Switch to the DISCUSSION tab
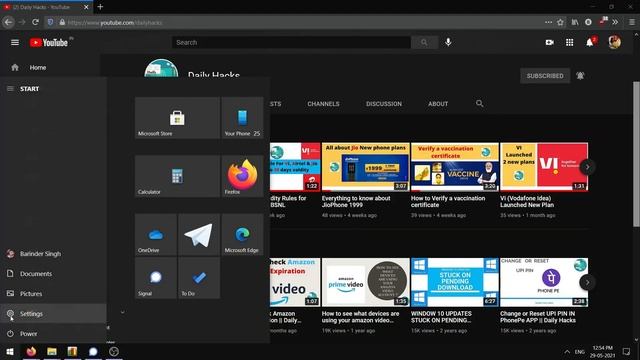640x360 pixels. coord(384,104)
